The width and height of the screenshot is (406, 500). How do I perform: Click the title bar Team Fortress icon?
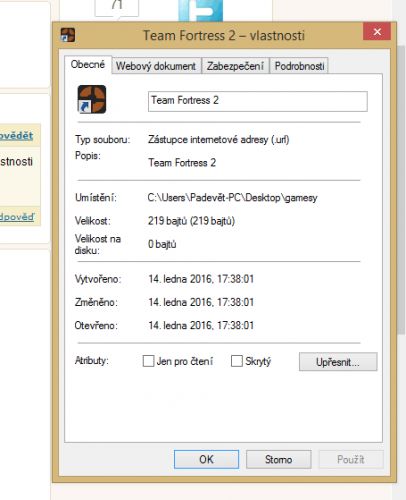pyautogui.click(x=68, y=35)
